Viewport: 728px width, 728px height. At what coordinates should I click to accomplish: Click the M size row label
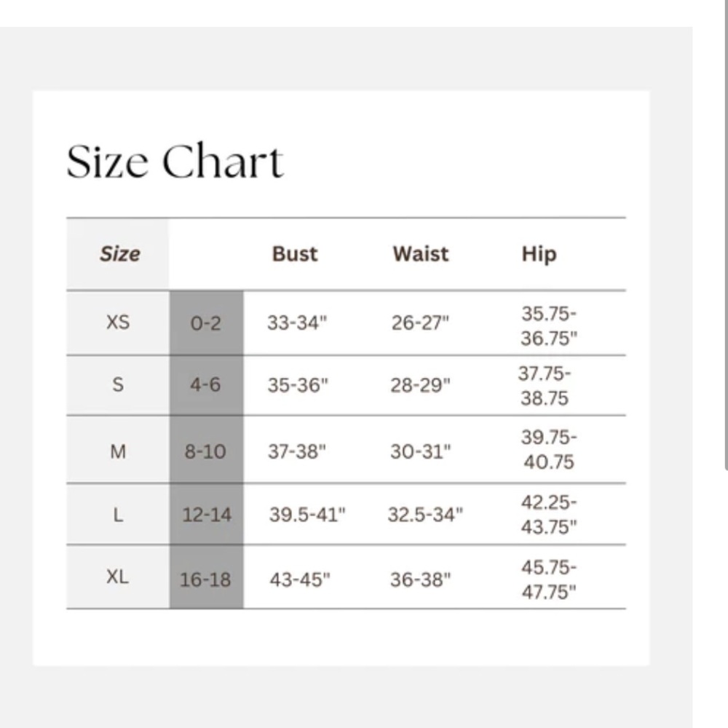pyautogui.click(x=118, y=451)
